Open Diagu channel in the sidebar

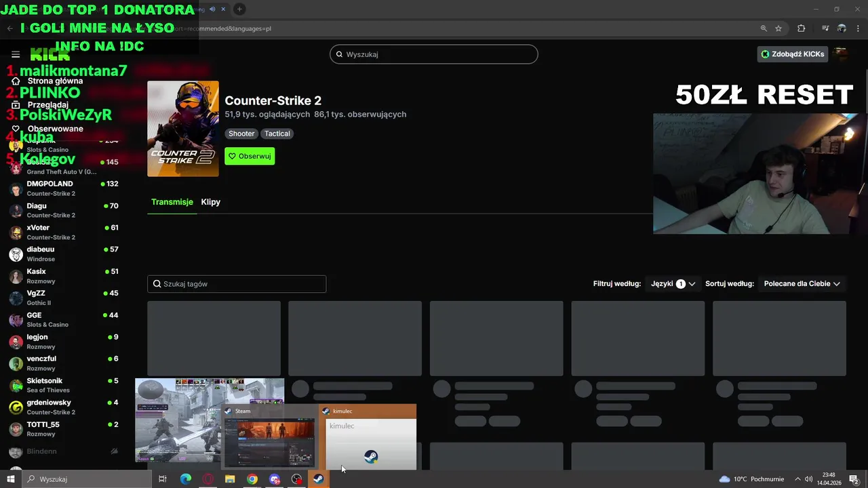tap(64, 210)
